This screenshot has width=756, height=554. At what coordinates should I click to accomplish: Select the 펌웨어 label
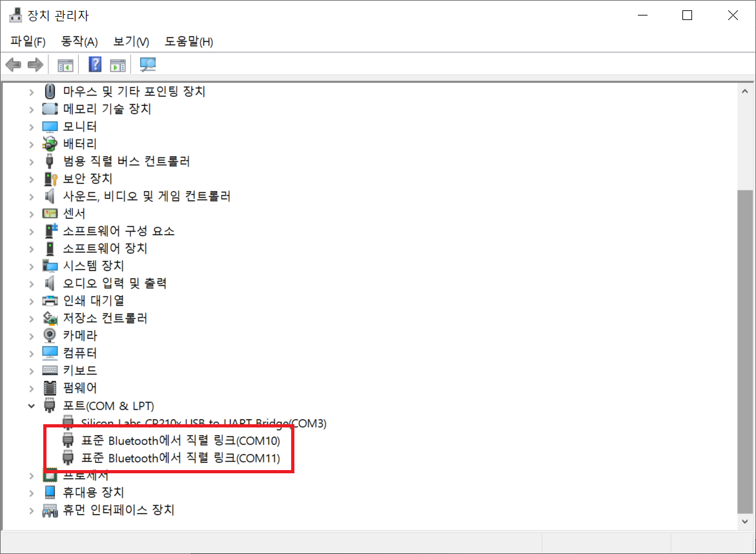pyautogui.click(x=80, y=387)
